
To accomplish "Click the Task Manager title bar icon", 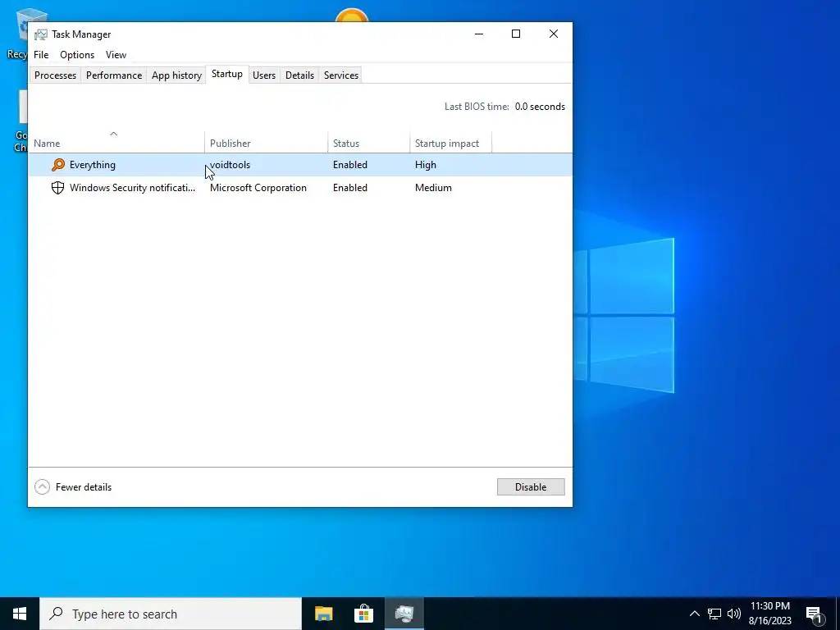I will 41,34.
